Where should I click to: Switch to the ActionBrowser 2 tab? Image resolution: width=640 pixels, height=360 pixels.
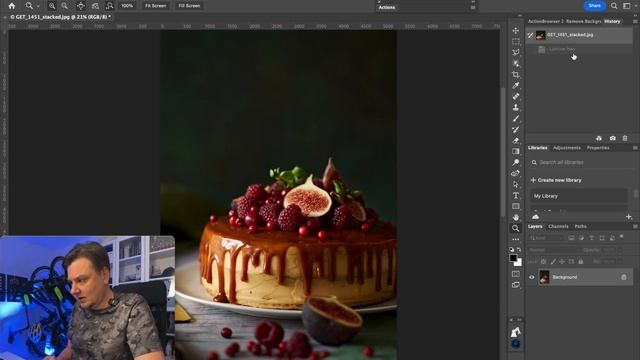coord(545,21)
